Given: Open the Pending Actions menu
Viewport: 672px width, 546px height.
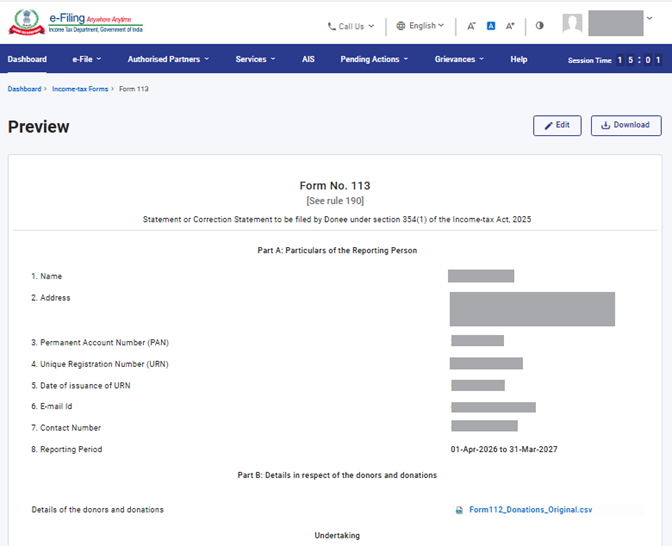Looking at the screenshot, I should [x=374, y=60].
